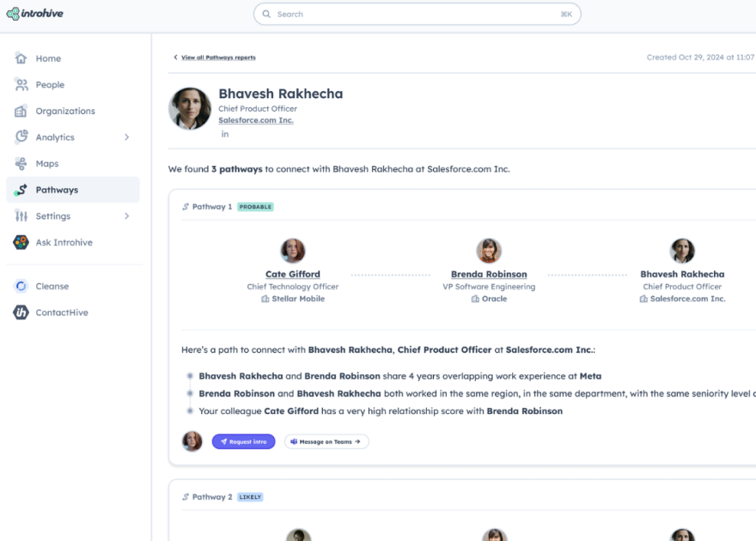Open Ask Introhive via its hexagon icon
756x541 pixels.
coord(21,242)
